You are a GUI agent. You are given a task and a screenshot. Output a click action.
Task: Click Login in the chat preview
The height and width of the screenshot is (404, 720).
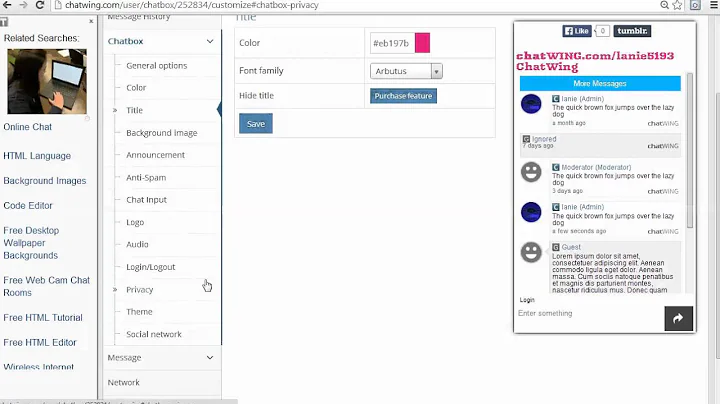pyautogui.click(x=527, y=300)
